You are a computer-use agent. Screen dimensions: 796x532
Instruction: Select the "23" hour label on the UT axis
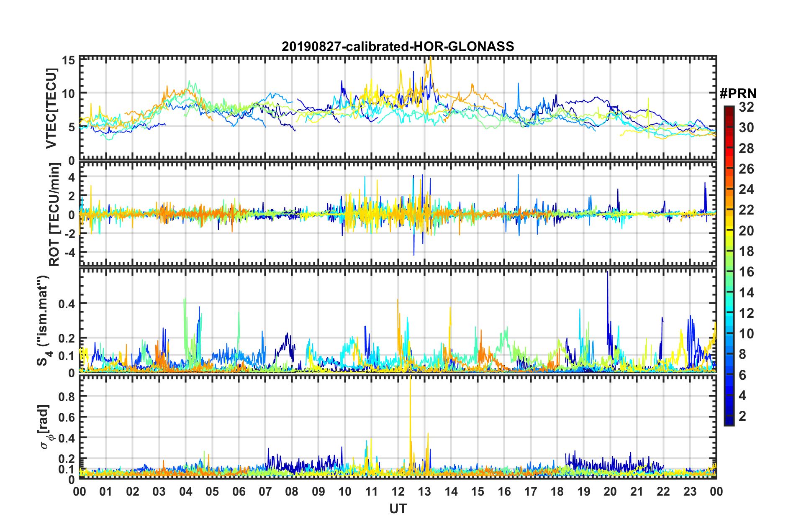click(x=690, y=491)
